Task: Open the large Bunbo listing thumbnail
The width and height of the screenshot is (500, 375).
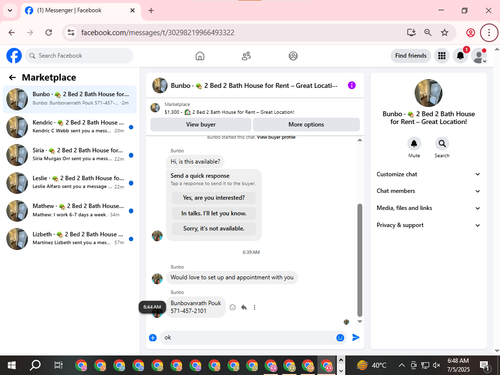Action: click(x=428, y=93)
